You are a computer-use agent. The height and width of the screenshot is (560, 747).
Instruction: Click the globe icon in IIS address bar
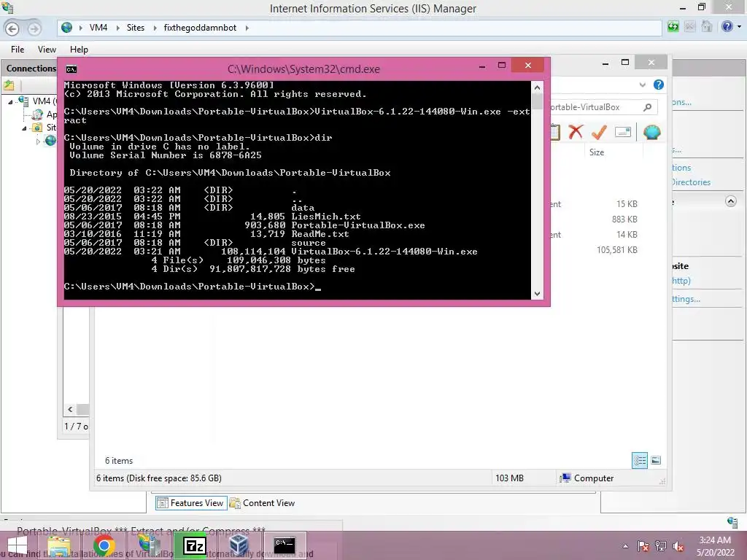pos(66,28)
